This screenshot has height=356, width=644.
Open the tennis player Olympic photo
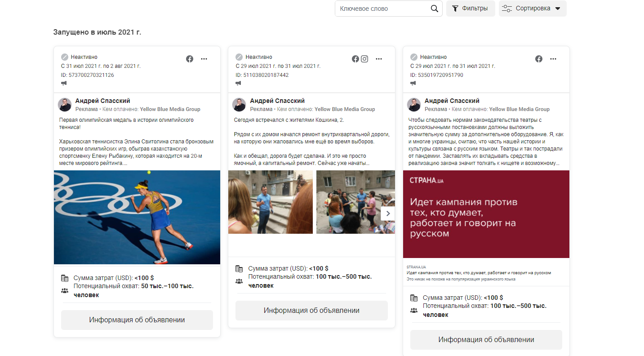coord(137,217)
